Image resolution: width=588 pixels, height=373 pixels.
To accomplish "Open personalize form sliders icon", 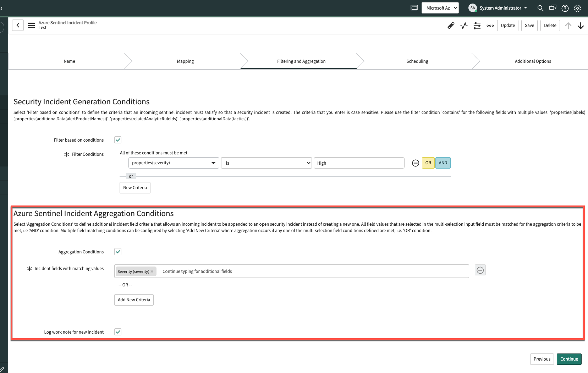I will (477, 26).
